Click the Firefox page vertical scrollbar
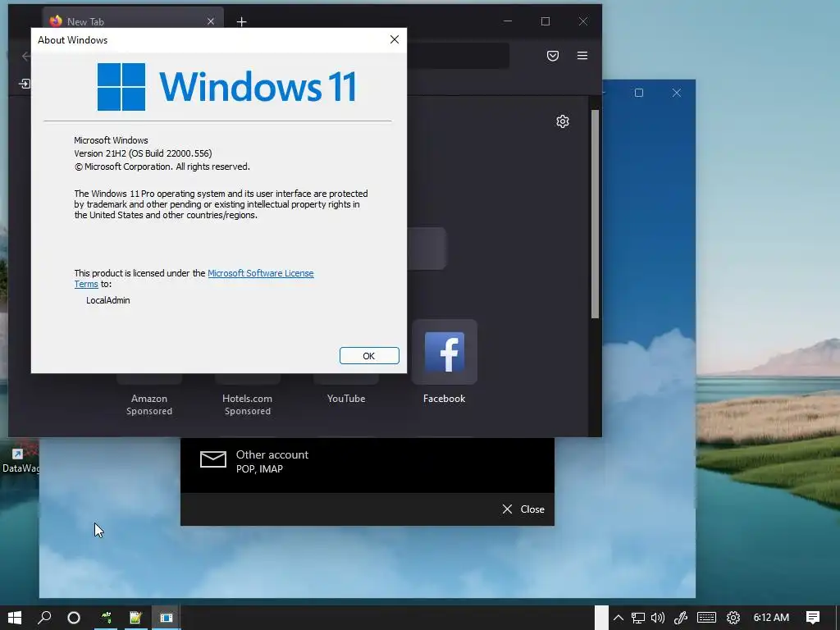This screenshot has height=630, width=840. [x=595, y=214]
